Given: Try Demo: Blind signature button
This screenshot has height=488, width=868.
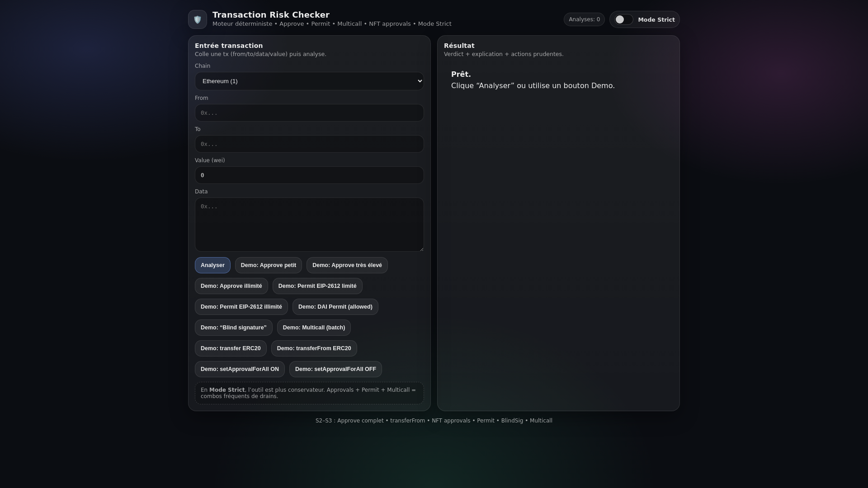Looking at the screenshot, I should tap(233, 328).
